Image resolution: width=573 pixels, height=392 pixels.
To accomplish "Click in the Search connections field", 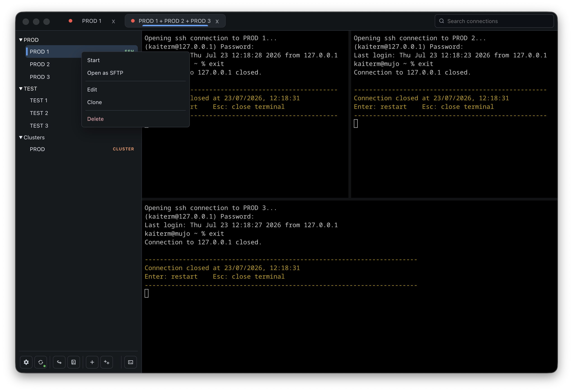I will click(x=494, y=21).
